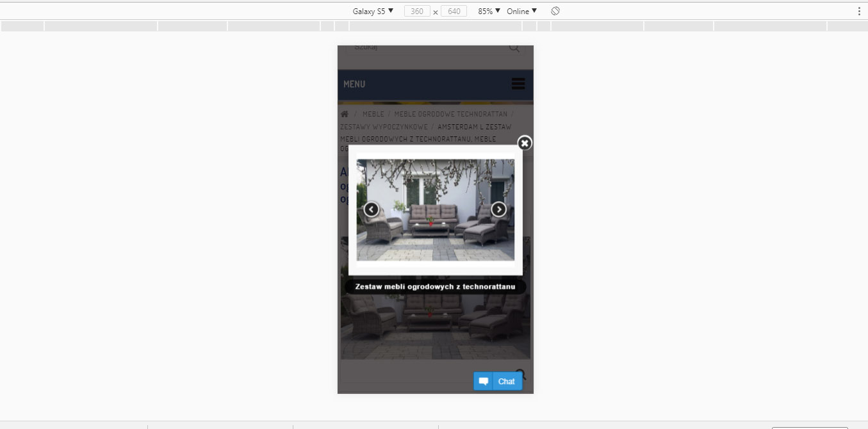Screen dimensions: 868x429
Task: Go to home via breadcrumb house icon
Action: point(345,114)
